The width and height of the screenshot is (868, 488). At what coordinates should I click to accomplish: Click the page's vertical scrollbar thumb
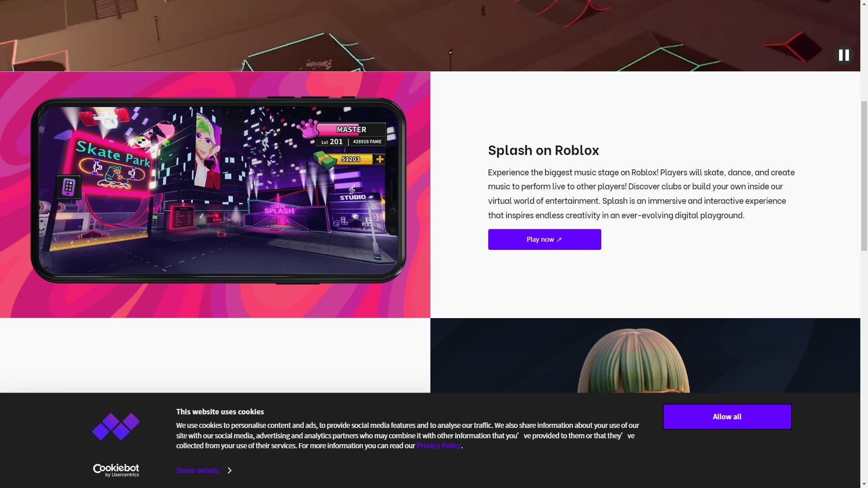[x=864, y=176]
